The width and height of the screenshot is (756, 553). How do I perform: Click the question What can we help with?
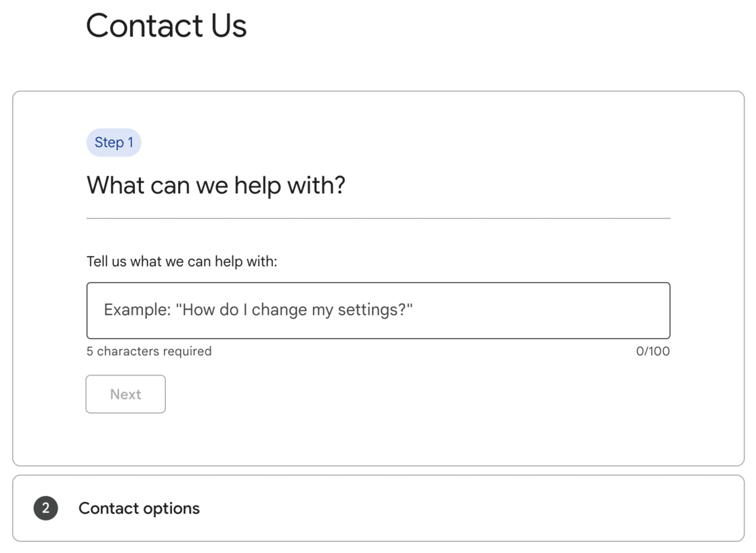tap(215, 184)
